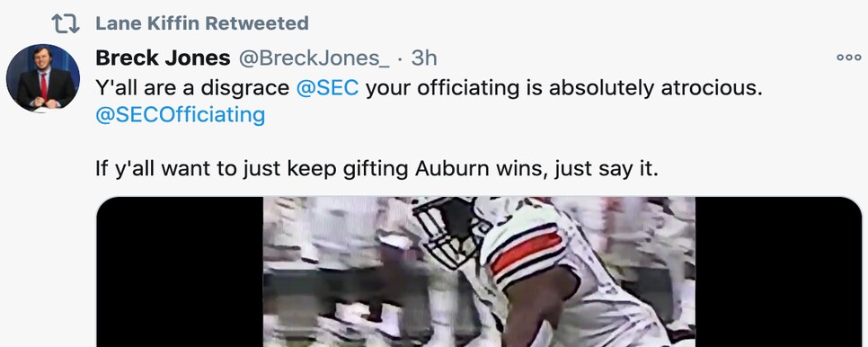This screenshot has width=868, height=347.
Task: Click the Breck Jones display name
Action: tap(163, 58)
